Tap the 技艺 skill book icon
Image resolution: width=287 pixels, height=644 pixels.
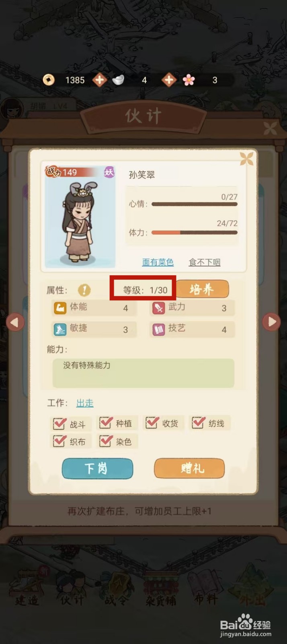158,330
